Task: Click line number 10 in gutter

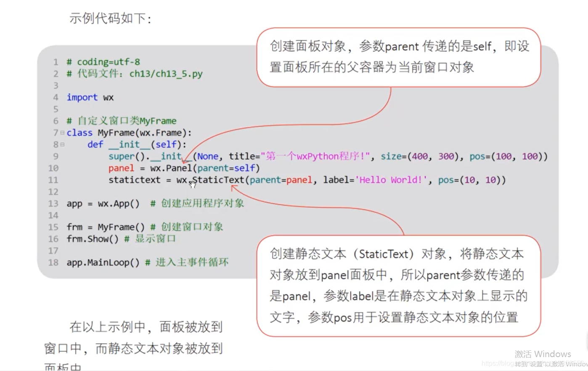Action: (53, 168)
